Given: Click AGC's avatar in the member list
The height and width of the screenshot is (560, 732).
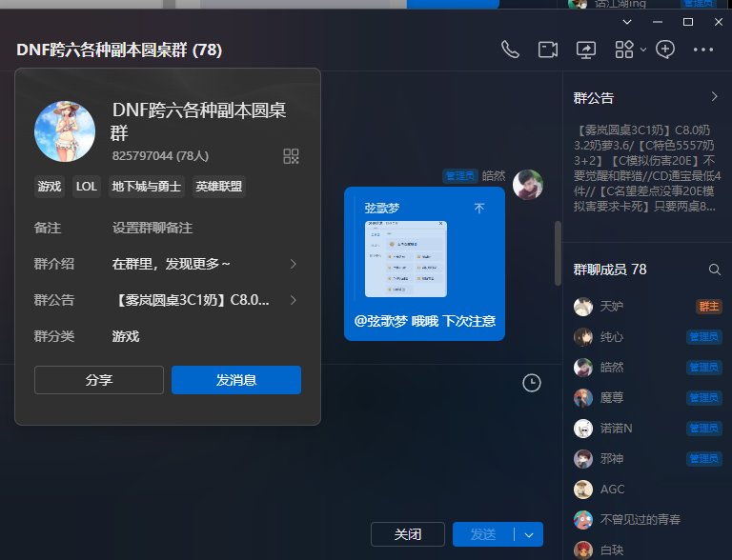Looking at the screenshot, I should pos(583,490).
